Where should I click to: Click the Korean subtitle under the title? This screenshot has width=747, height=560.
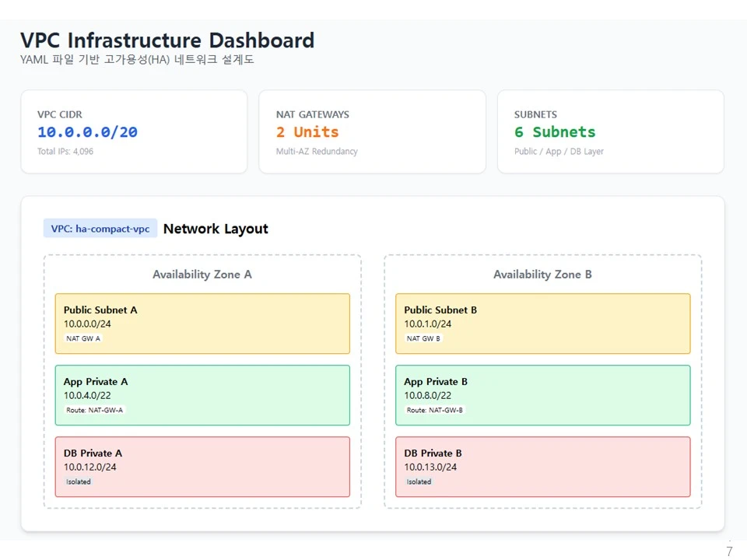(137, 60)
